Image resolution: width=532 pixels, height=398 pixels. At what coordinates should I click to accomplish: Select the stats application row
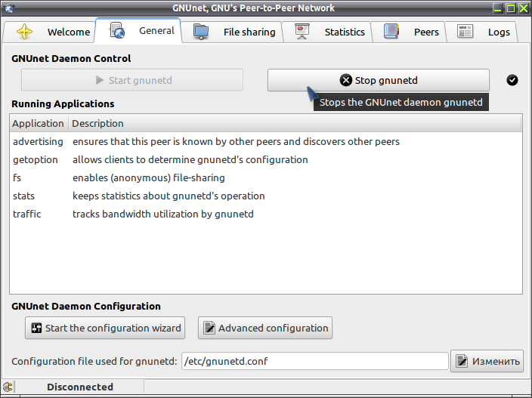[x=266, y=196]
